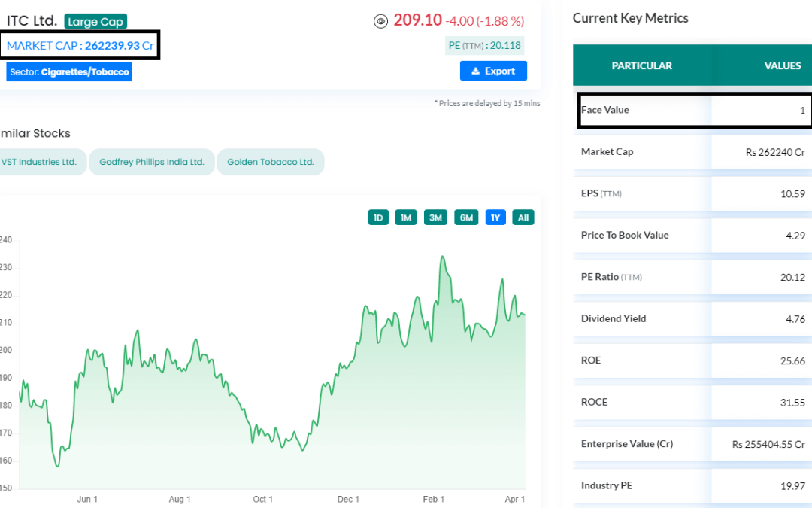Click the Oct 1 chart axis label

262,499
